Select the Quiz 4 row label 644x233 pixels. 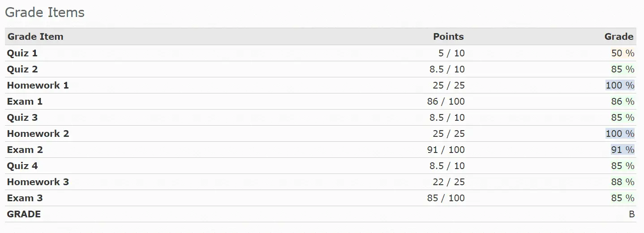tap(22, 166)
